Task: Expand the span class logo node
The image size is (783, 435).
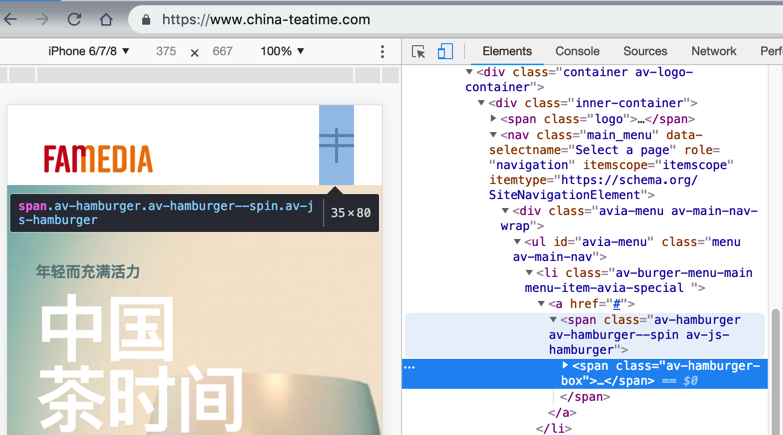Action: coord(493,118)
